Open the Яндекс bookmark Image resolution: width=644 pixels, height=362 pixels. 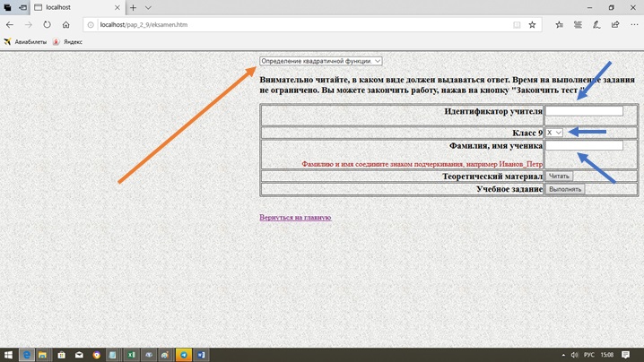[68, 41]
